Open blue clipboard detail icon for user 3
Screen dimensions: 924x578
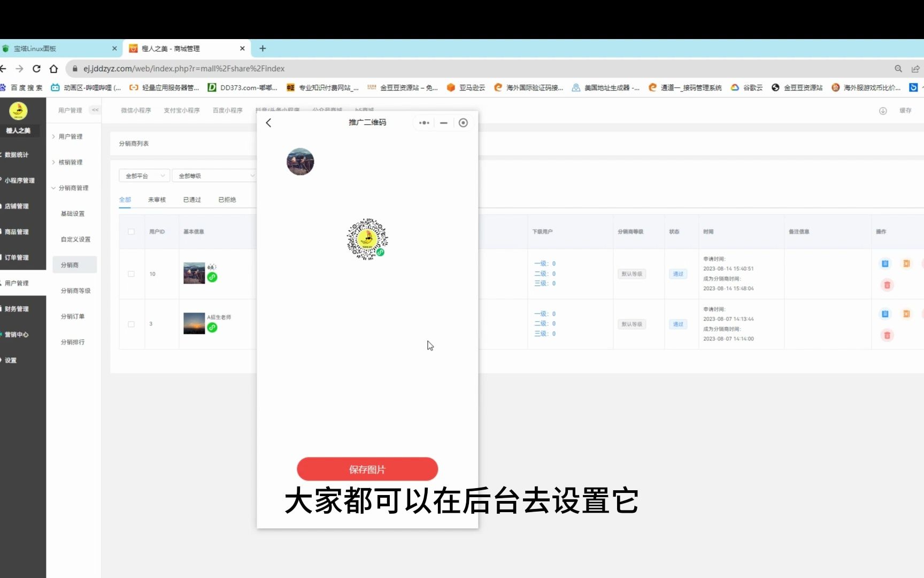pyautogui.click(x=885, y=314)
